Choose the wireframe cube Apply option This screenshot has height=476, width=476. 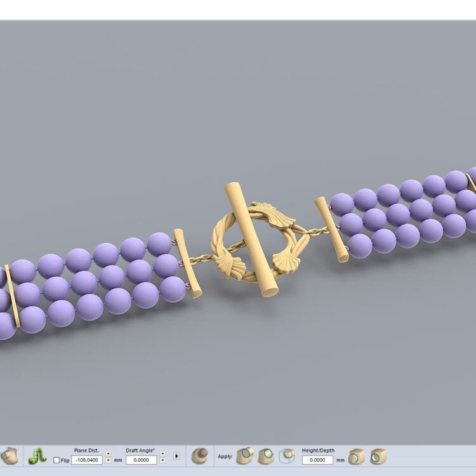coord(286,456)
